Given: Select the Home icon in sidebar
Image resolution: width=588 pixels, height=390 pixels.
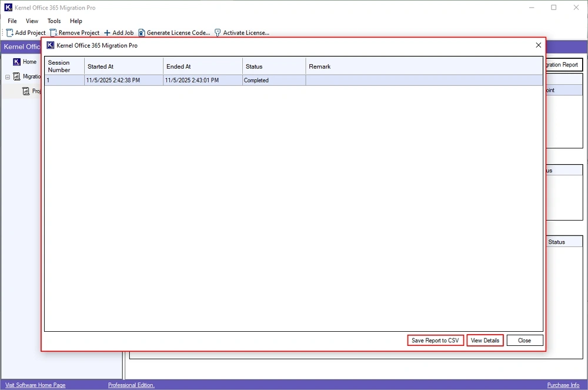Looking at the screenshot, I should 16,62.
